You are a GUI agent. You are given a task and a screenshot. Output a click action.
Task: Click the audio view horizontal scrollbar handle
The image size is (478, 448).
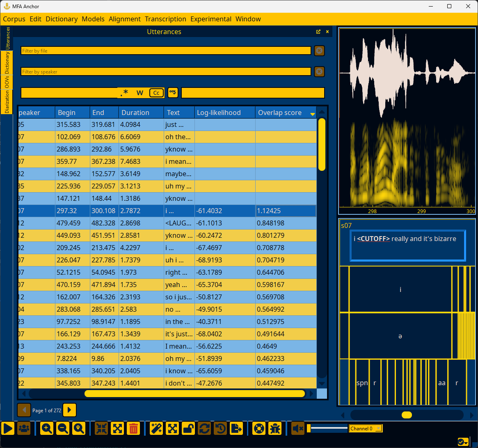pos(407,415)
